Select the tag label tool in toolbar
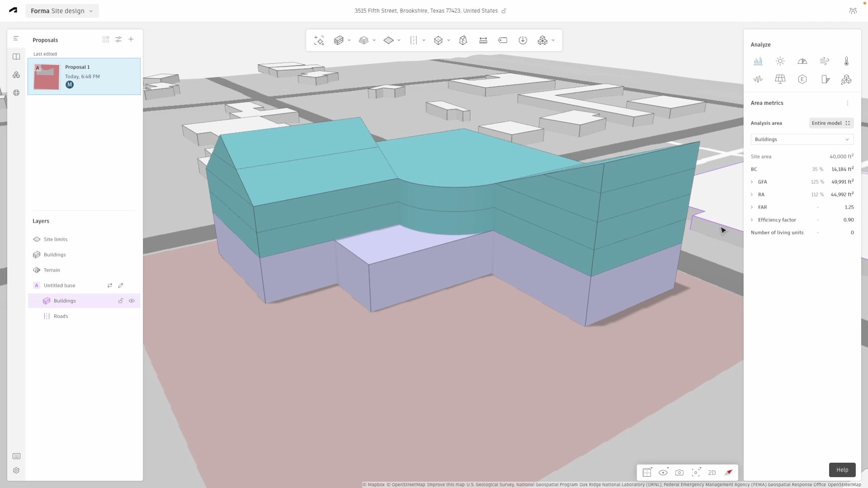Image resolution: width=868 pixels, height=488 pixels. point(503,40)
